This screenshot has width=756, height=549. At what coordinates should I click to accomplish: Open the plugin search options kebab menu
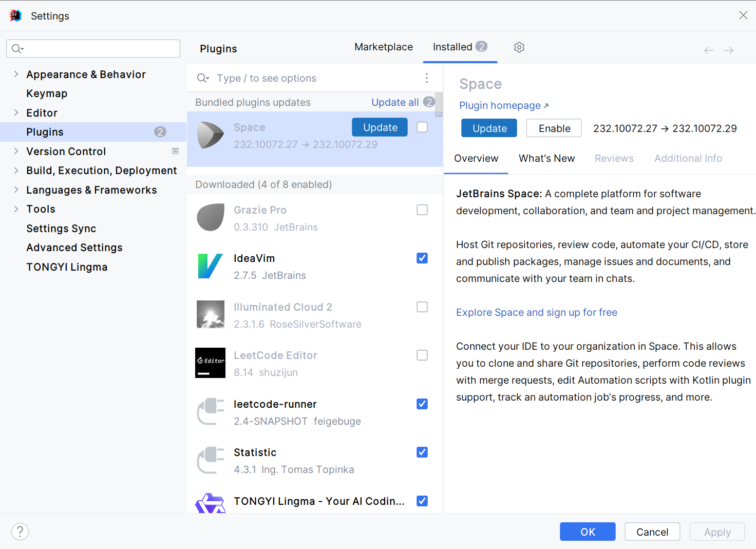[427, 78]
